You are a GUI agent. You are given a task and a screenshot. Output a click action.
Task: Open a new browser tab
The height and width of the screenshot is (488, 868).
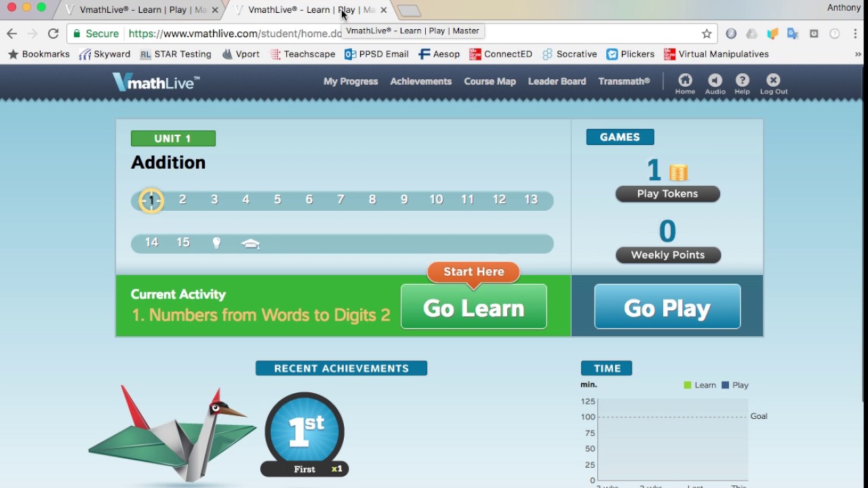(409, 11)
